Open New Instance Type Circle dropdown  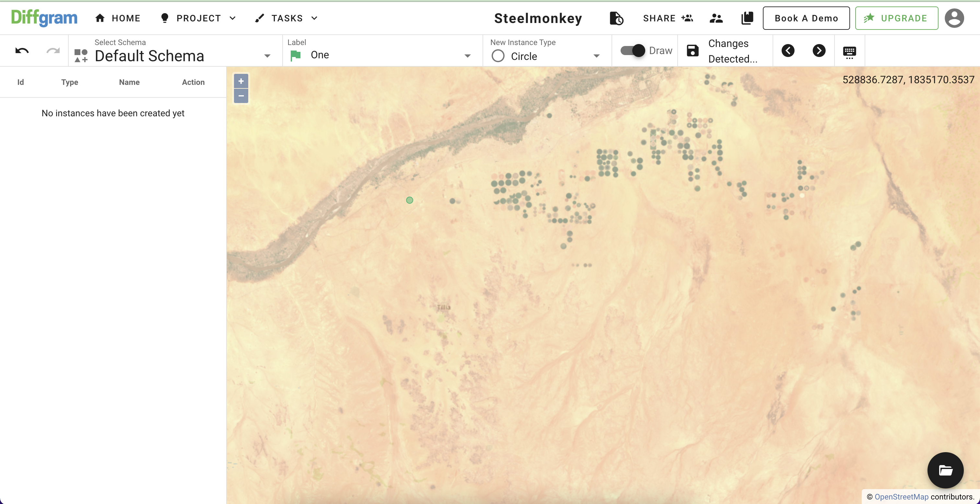click(x=596, y=56)
